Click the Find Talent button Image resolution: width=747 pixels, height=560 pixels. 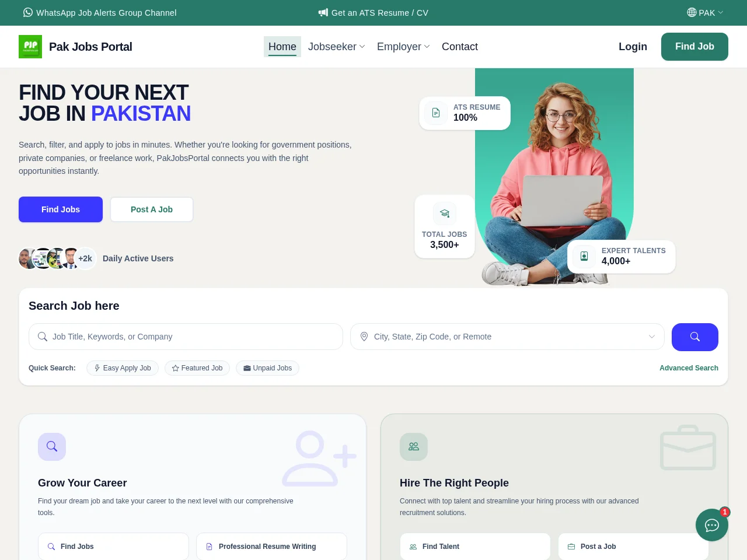tap(475, 547)
